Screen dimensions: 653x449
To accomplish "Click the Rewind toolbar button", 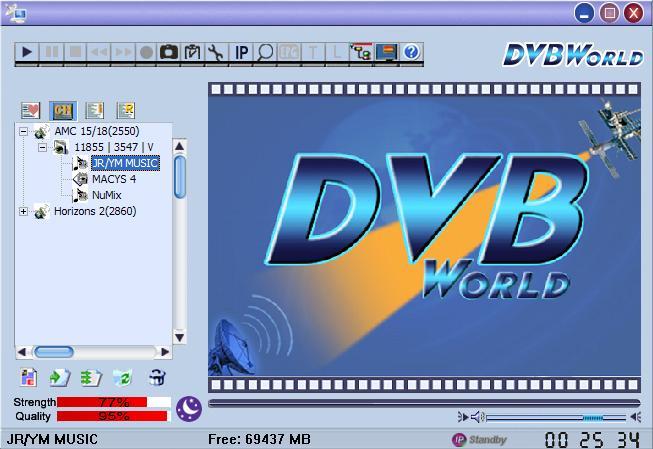I will (x=99, y=52).
